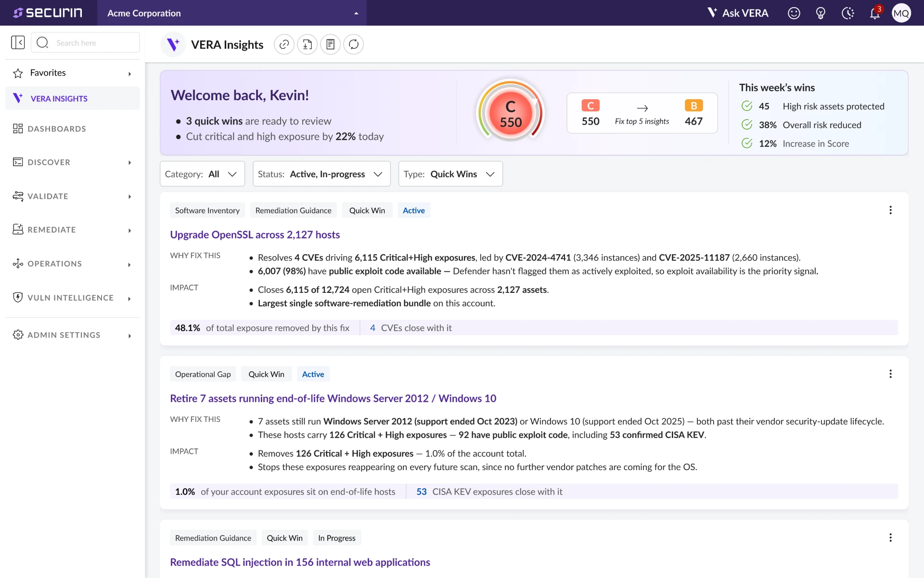Viewport: 924px width, 578px height.
Task: Open more options for Upgrade OpenSSL card
Action: 890,210
